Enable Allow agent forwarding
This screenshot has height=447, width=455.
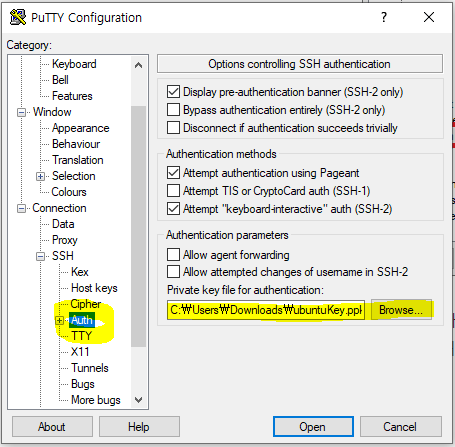(x=173, y=255)
